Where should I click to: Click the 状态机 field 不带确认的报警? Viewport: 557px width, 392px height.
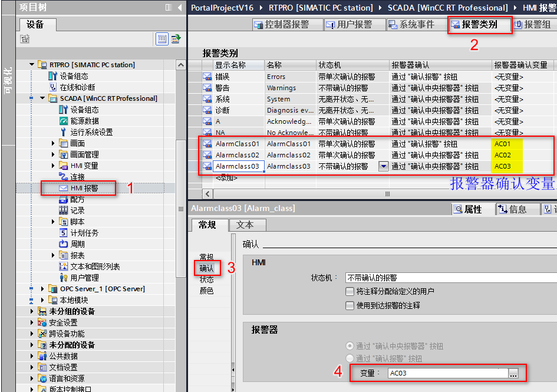point(451,278)
